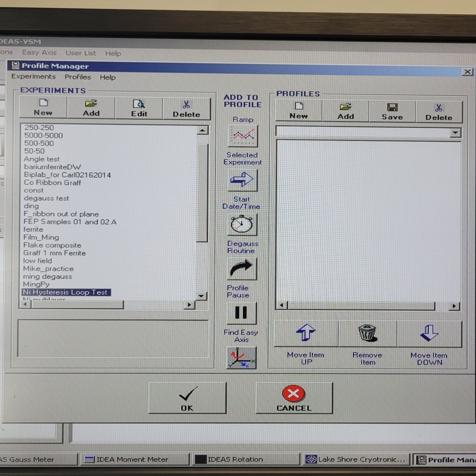Select the Flake composite experiment

point(52,245)
